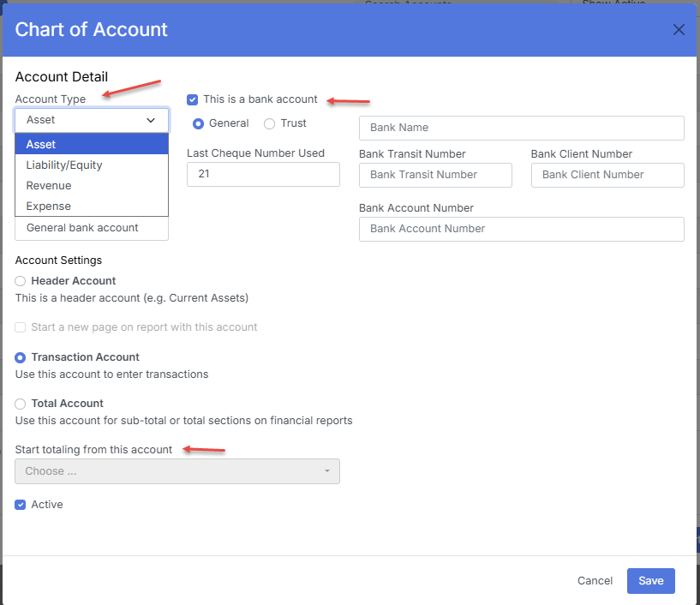Choose Liability/Equity account type option
Image resolution: width=700 pixels, height=605 pixels.
pos(92,165)
